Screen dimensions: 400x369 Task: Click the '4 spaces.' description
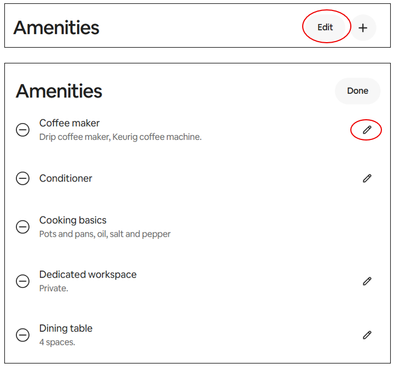[57, 342]
